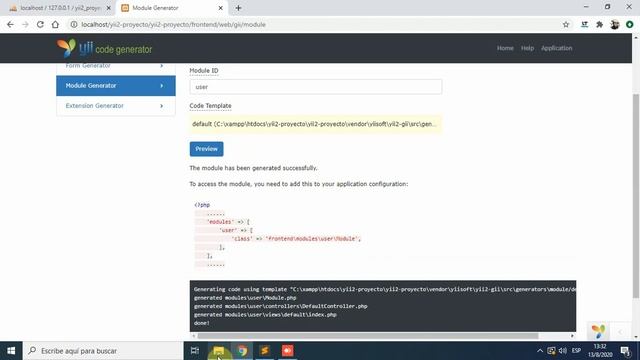Select the Module Generator browser tab
The height and width of the screenshot is (360, 640).
point(171,8)
